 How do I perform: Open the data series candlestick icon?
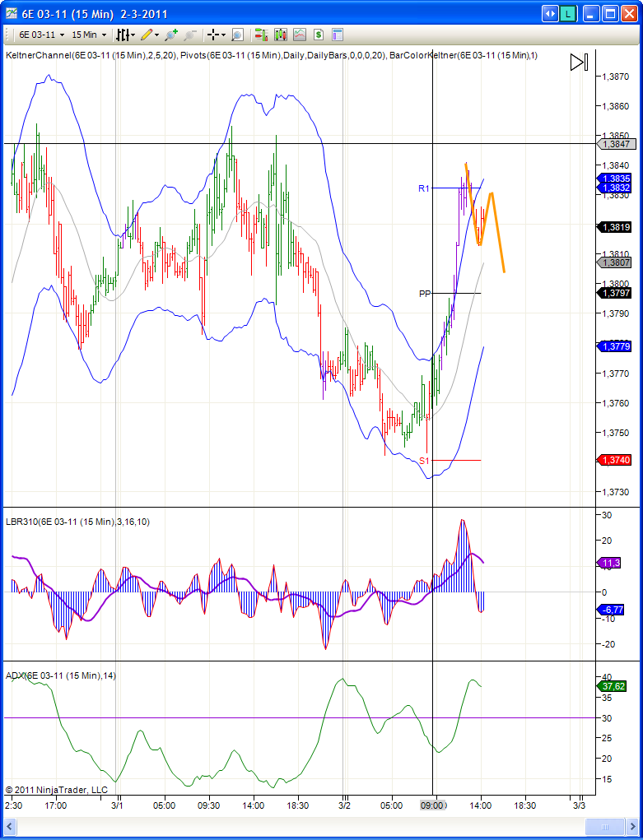[281, 35]
